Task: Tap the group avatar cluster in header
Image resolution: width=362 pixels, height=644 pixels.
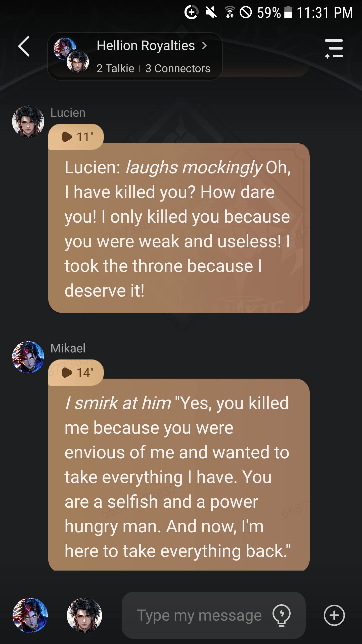Action: pos(71,55)
